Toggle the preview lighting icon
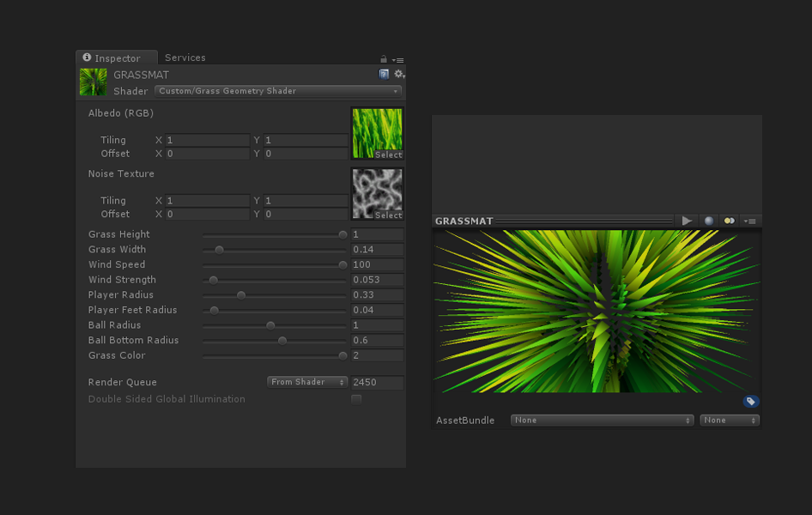The image size is (812, 515). point(729,221)
